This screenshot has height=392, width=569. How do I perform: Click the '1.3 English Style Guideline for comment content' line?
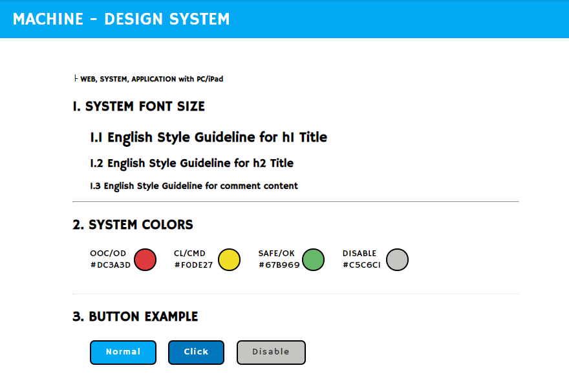(x=194, y=186)
